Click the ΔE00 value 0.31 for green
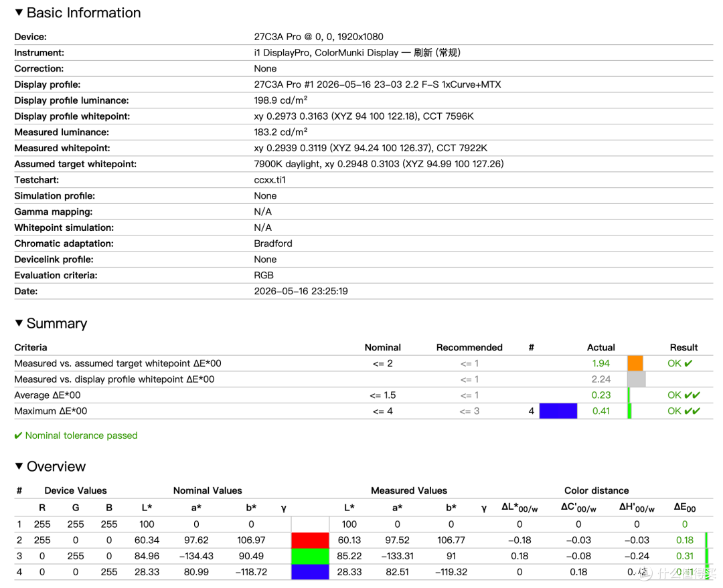Image resolution: width=723 pixels, height=588 pixels. coord(685,556)
